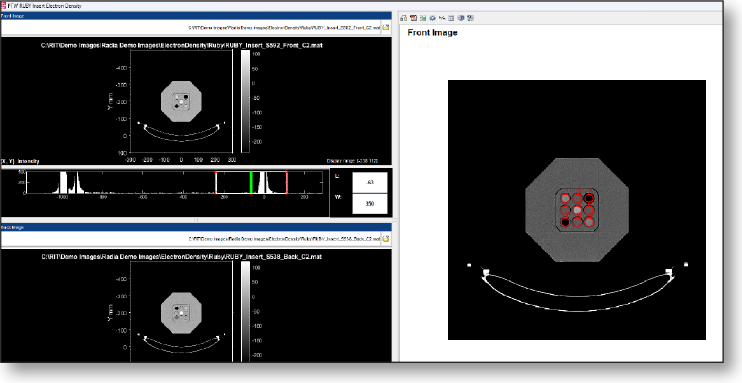Select the bottom-left dark insert ROI circle
The width and height of the screenshot is (742, 383).
click(565, 222)
